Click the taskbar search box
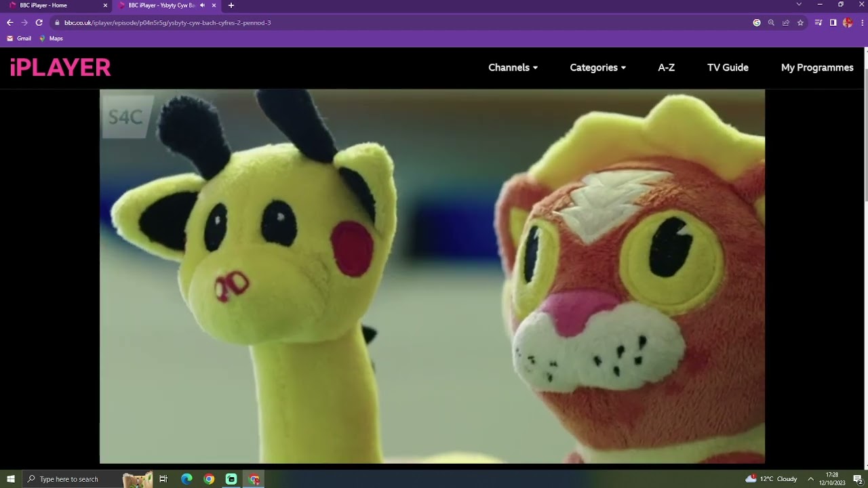Image resolution: width=868 pixels, height=488 pixels. pyautogui.click(x=87, y=479)
